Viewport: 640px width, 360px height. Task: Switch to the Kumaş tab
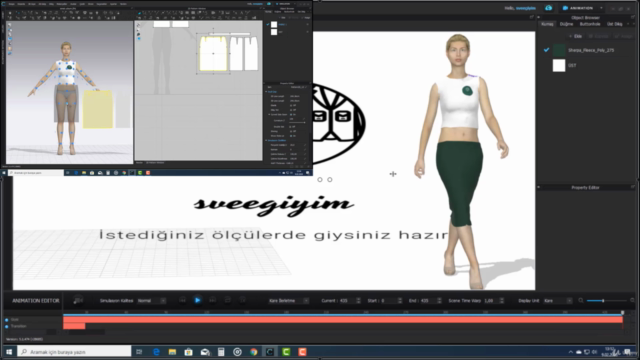tap(547, 24)
